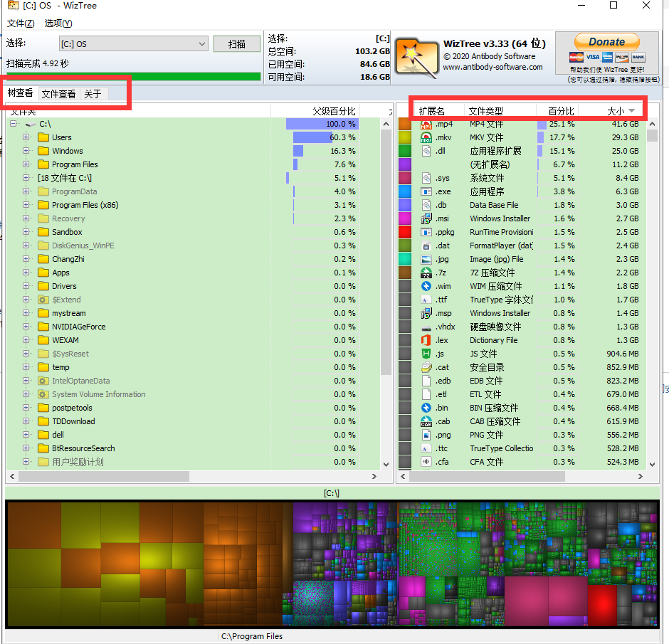Expand the Windows folder tree node
Viewport: 669px width, 644px height.
[x=26, y=151]
